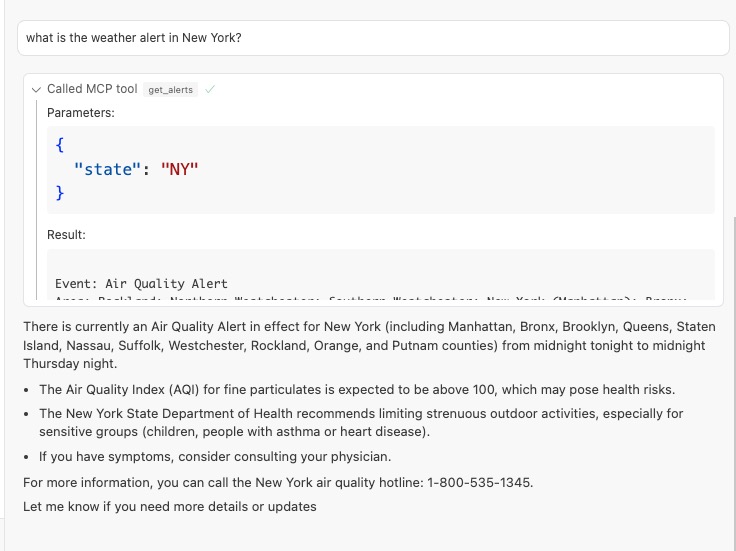
Task: Click the Parameters label
Action: click(x=81, y=113)
